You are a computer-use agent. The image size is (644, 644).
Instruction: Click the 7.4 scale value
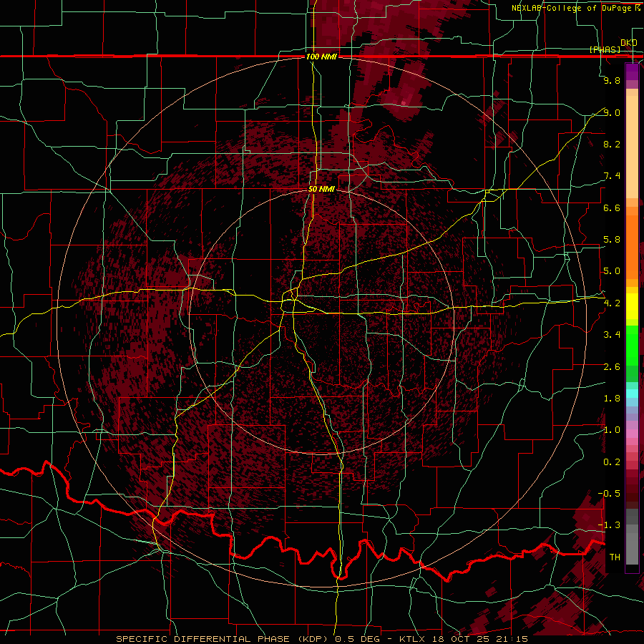click(x=612, y=176)
